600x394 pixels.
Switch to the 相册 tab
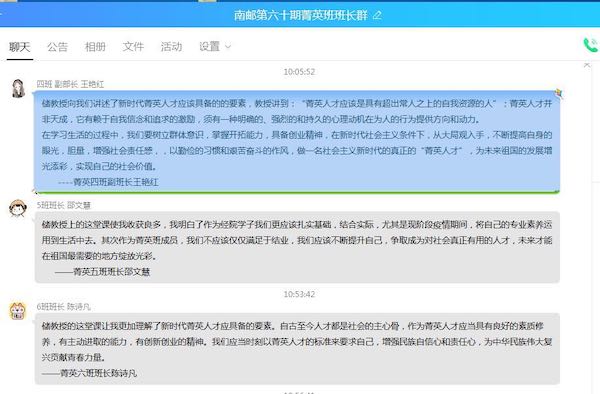coord(95,47)
